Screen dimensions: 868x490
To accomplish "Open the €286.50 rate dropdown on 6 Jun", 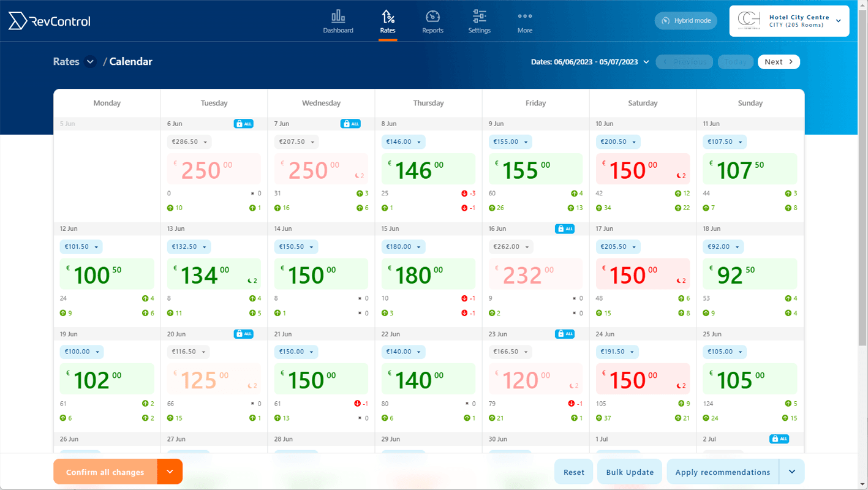I will click(x=189, y=141).
